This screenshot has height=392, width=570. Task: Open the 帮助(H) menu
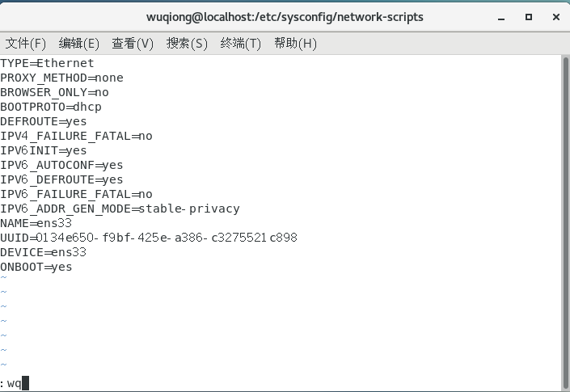[x=295, y=43]
